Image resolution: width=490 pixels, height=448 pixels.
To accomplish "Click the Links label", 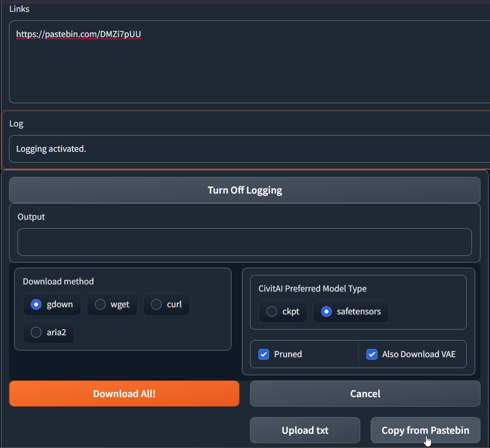I will (x=19, y=9).
